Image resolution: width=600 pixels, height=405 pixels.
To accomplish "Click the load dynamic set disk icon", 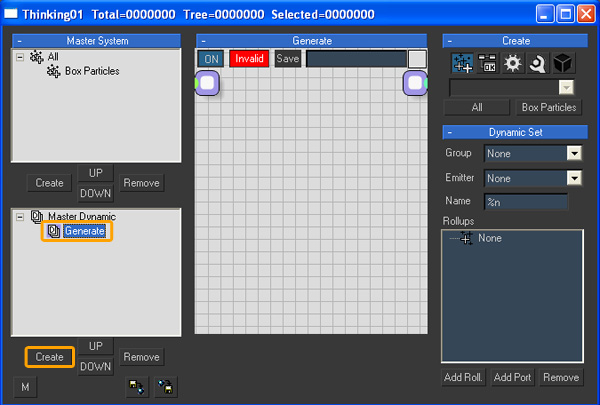I will coord(165,387).
